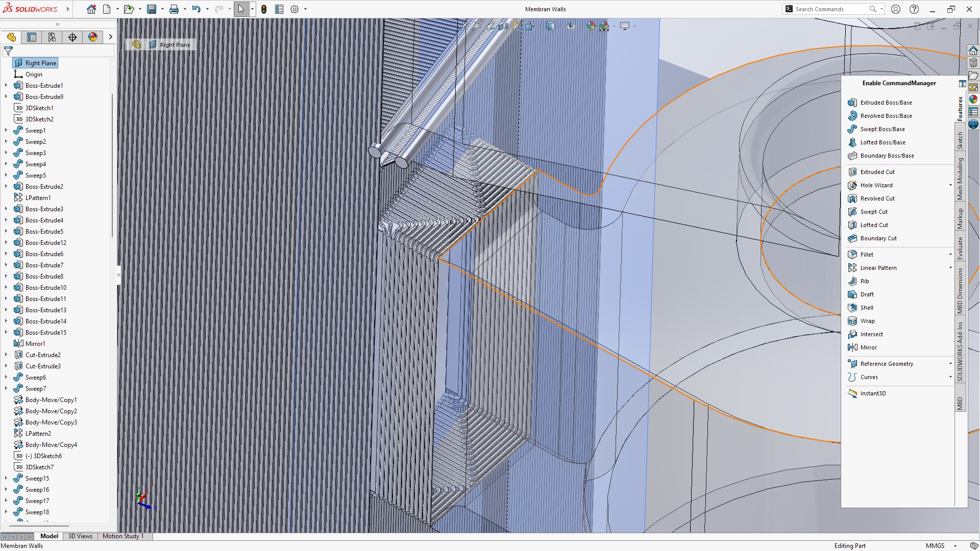Toggle Instant3D on or off
Screen dimensions: 980x551
pos(874,393)
